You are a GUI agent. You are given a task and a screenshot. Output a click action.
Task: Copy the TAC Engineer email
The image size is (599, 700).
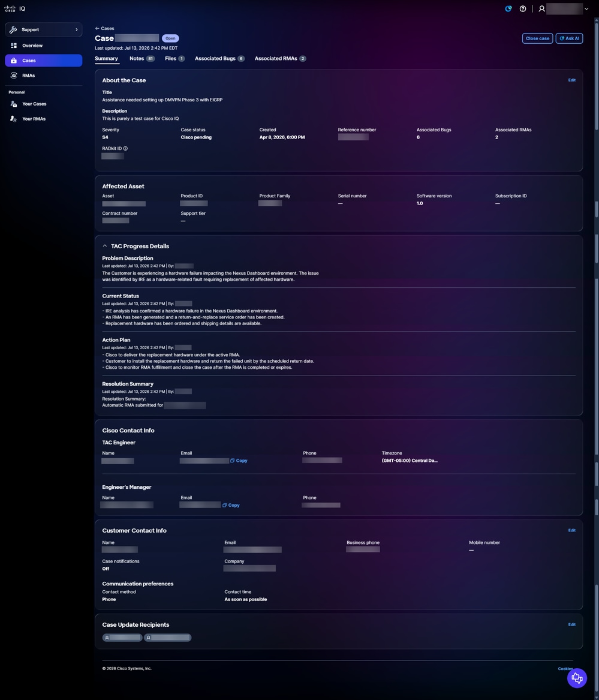[x=239, y=460]
